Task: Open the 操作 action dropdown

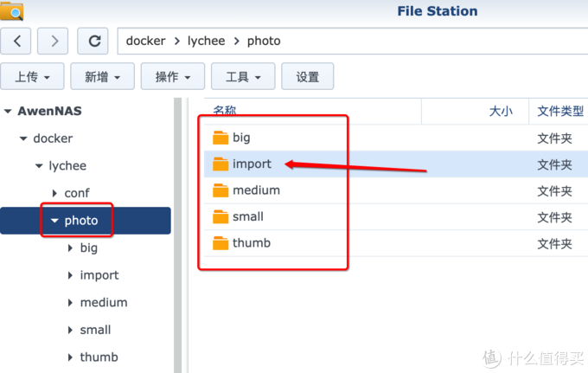Action: pyautogui.click(x=173, y=77)
